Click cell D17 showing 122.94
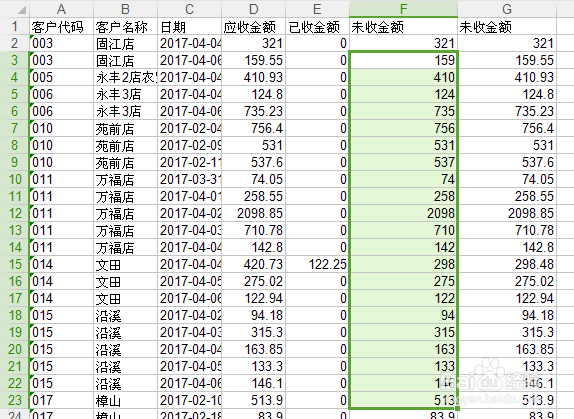The image size is (574, 419). (253, 298)
